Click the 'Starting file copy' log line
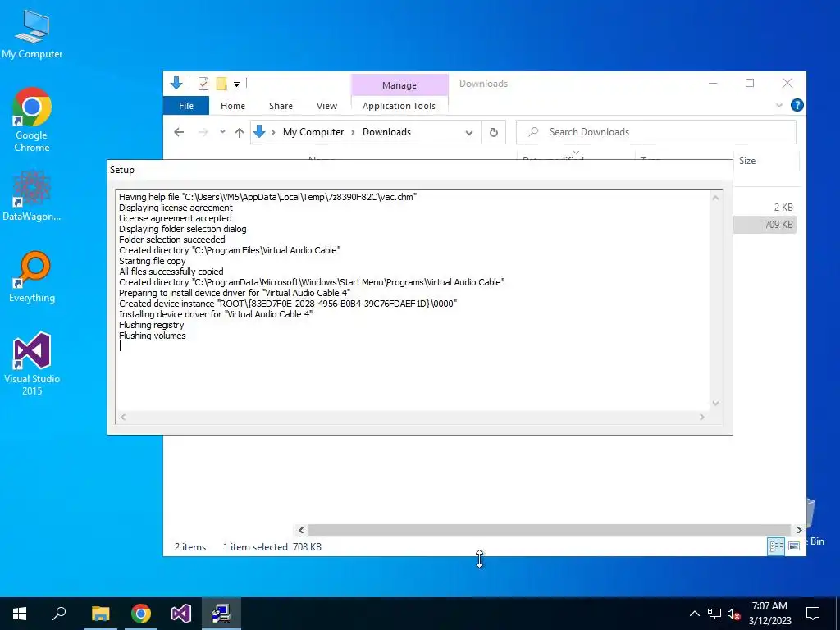This screenshot has width=840, height=630. 152,261
